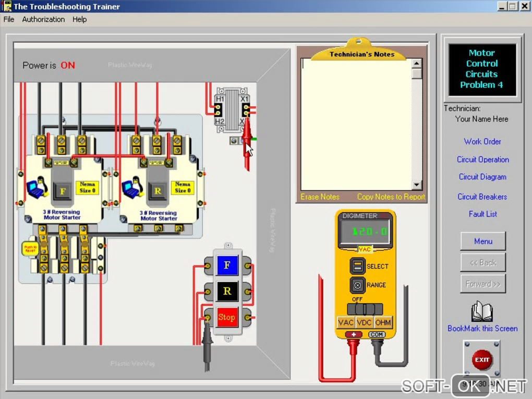This screenshot has height=399, width=532.
Task: Close the Troubleshooting Trainer window
Action: (524, 6)
